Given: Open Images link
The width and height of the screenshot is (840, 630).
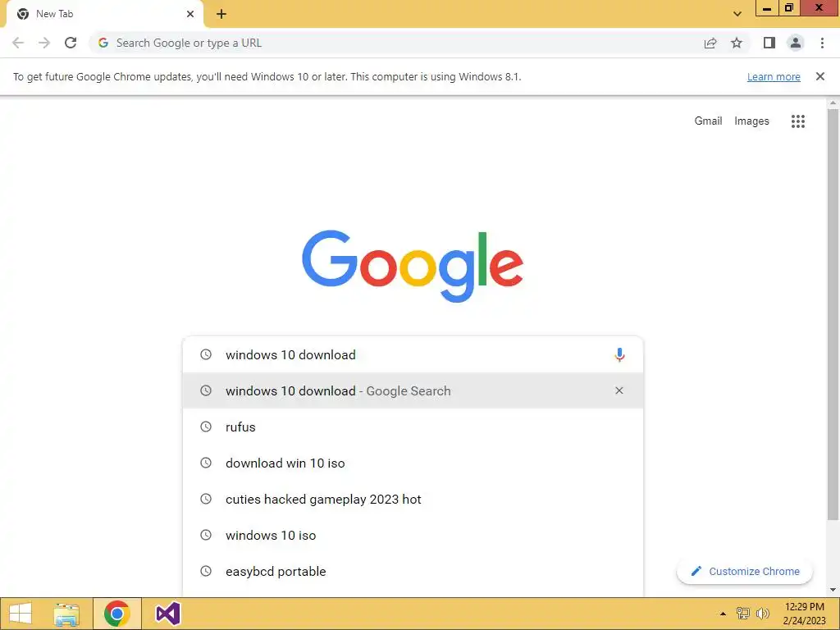Looking at the screenshot, I should click(x=751, y=121).
